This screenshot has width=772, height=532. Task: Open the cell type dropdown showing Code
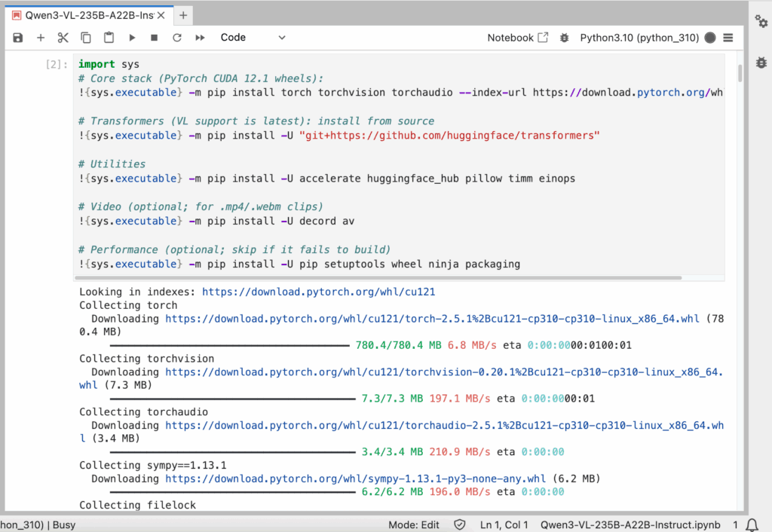point(253,38)
